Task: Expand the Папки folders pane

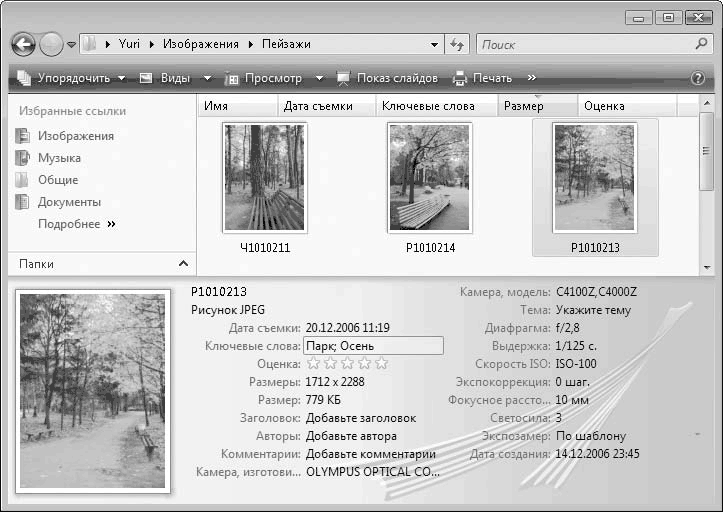Action: pyautogui.click(x=183, y=264)
